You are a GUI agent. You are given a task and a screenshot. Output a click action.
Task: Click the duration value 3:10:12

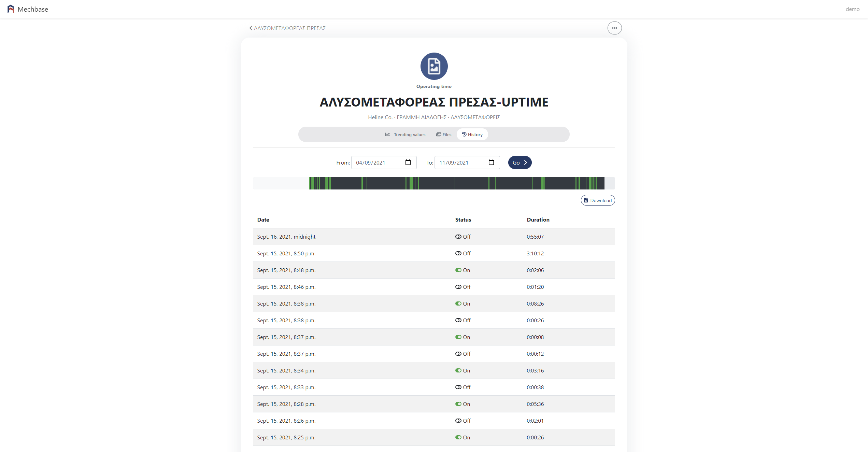click(535, 253)
